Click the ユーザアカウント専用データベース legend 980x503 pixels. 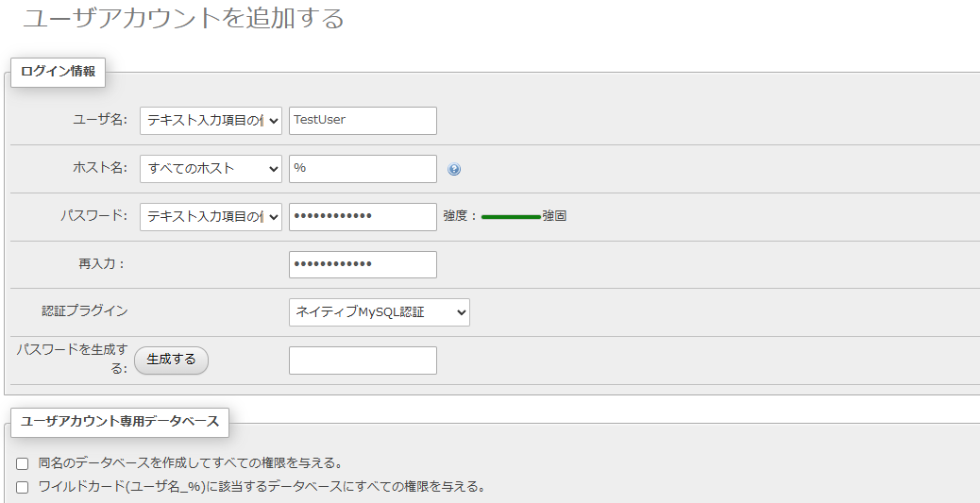(x=120, y=422)
